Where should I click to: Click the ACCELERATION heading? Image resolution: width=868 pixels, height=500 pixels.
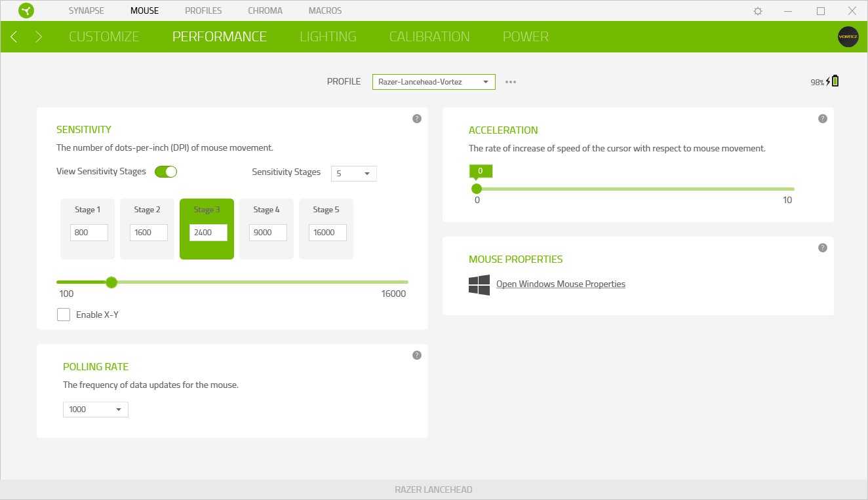pyautogui.click(x=503, y=130)
